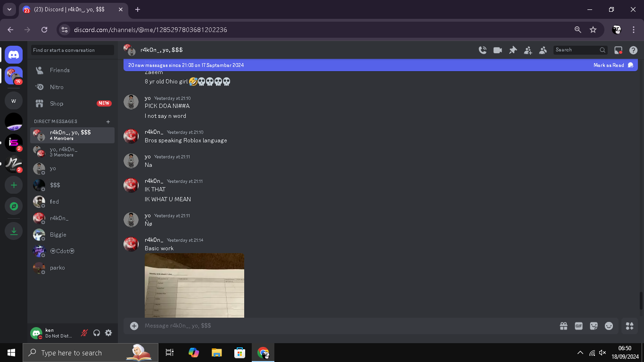This screenshot has width=644, height=362.
Task: Open the pink S server icon
Action: click(x=14, y=143)
